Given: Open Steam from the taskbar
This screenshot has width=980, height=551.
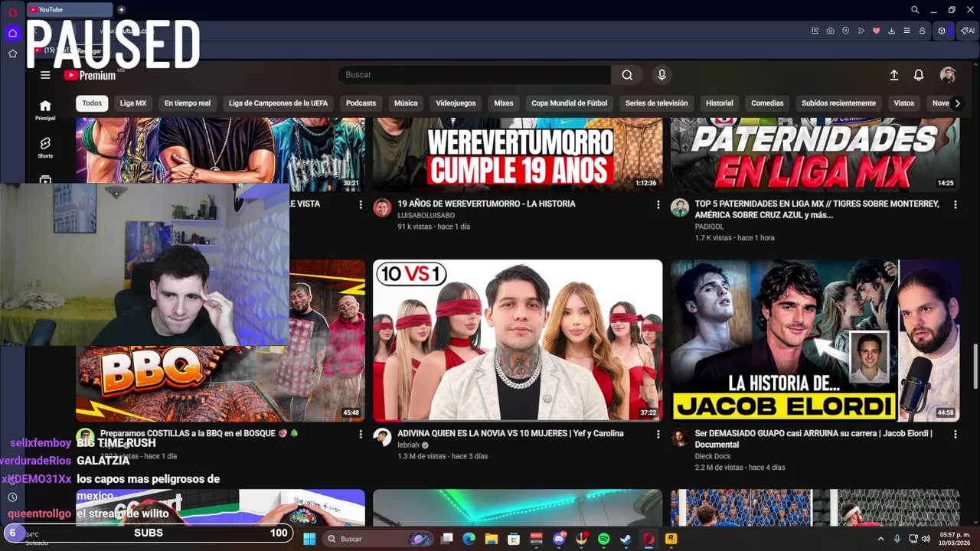Looking at the screenshot, I should point(626,539).
